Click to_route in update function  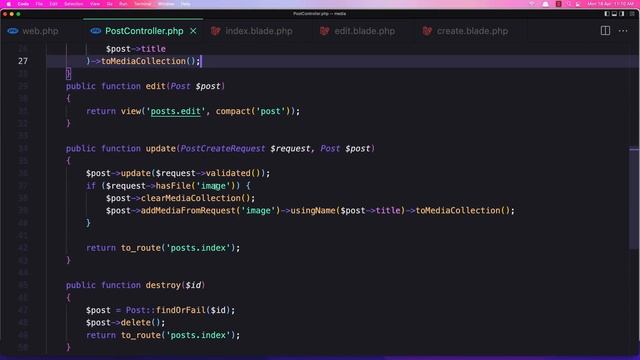coord(141,248)
